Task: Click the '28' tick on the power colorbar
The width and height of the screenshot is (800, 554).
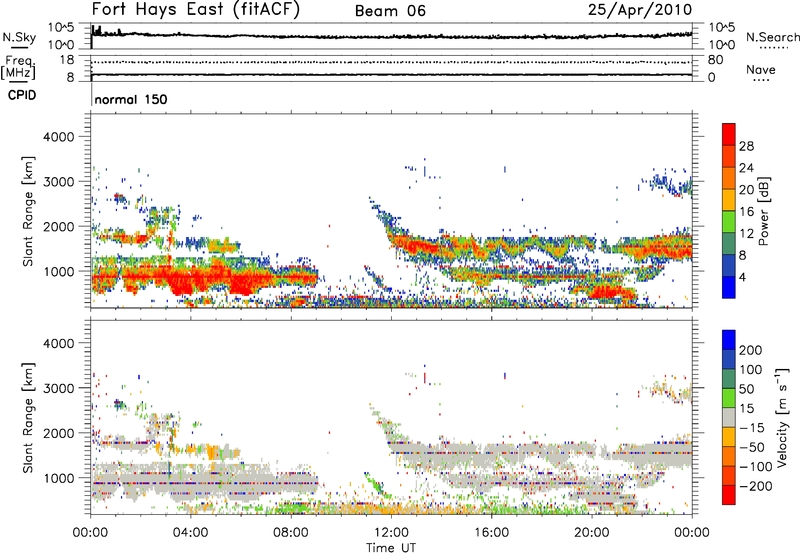Action: click(746, 146)
